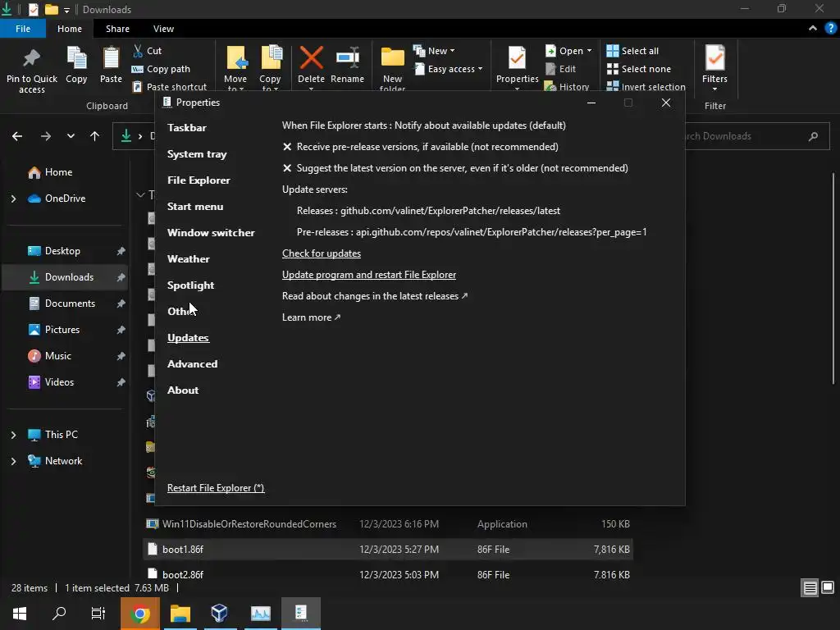Open System tray section in Properties
Image resolution: width=840 pixels, height=630 pixels.
coord(197,153)
